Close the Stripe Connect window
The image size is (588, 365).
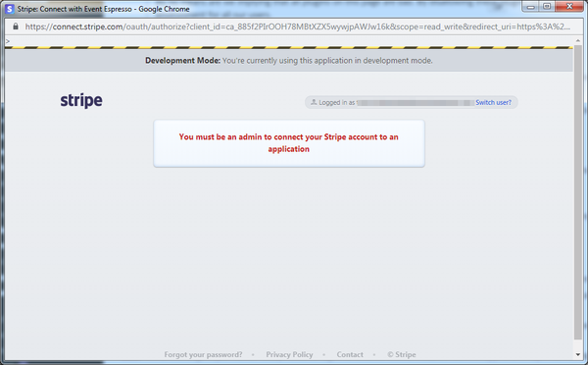(569, 7)
